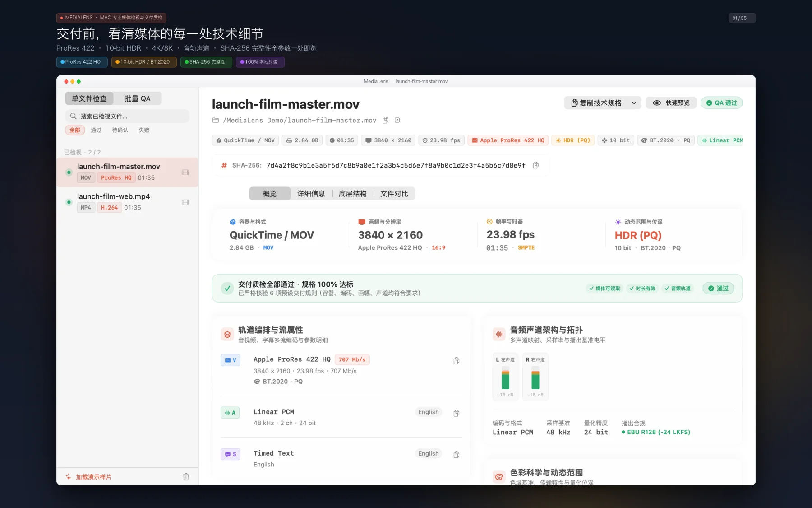Click the 音频轨道 check chip

pyautogui.click(x=678, y=289)
